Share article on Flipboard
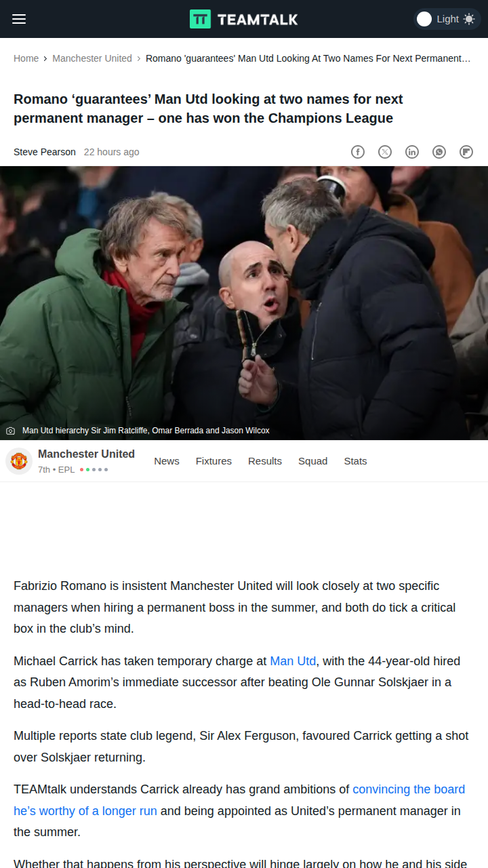The width and height of the screenshot is (488, 868). [x=466, y=152]
